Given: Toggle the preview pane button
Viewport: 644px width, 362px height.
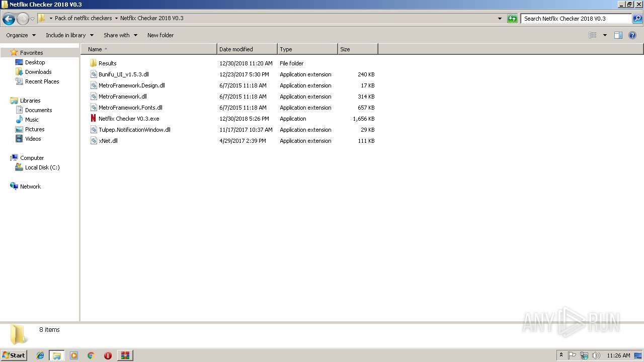Looking at the screenshot, I should [x=618, y=35].
